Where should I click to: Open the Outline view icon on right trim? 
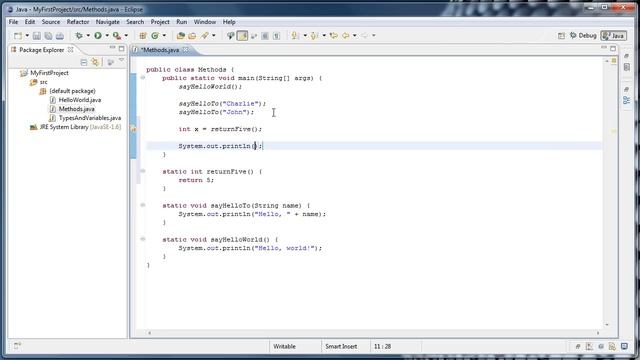(627, 100)
